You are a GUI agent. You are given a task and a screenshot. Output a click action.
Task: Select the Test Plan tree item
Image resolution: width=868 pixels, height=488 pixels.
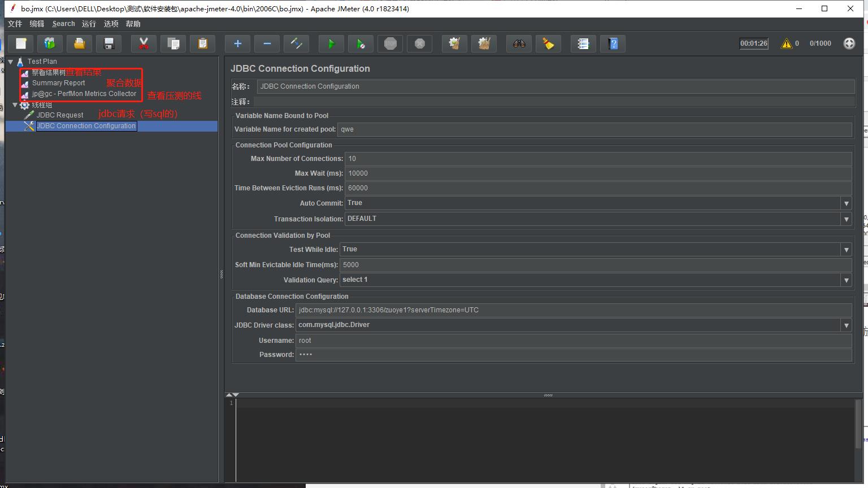42,62
